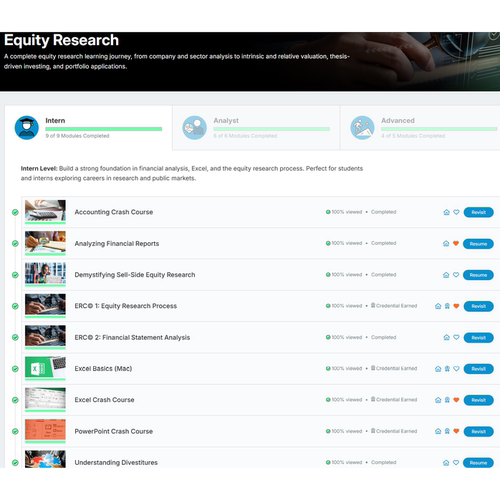
Task: Click the green completion check beside Excel Crash Course
Action: point(15,400)
